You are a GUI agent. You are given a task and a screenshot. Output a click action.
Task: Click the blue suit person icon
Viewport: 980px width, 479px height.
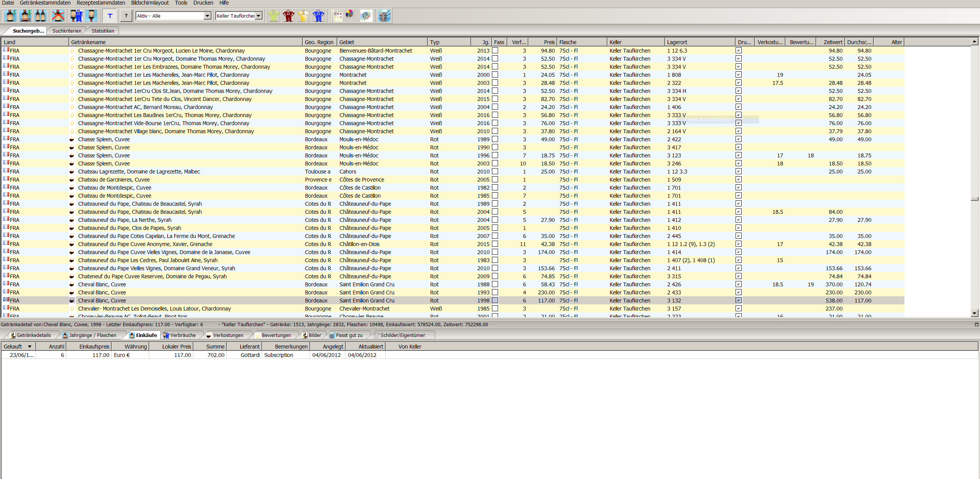[318, 16]
